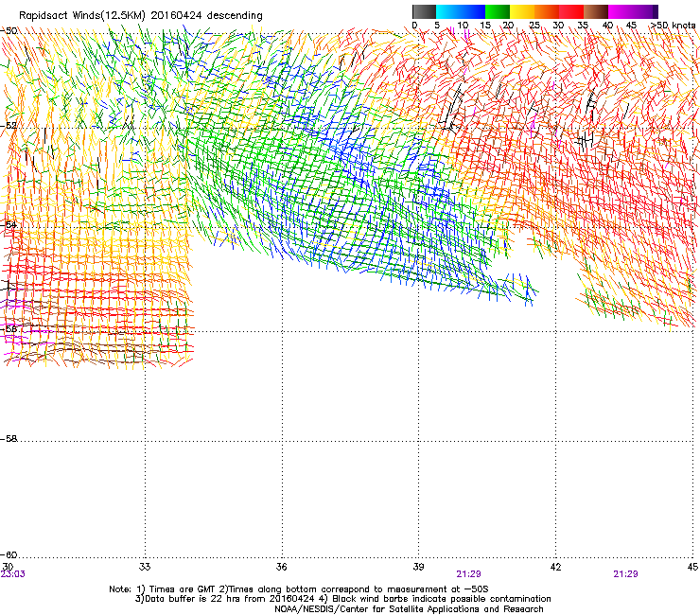Pick the yellow 20-25 knots legend swatch

point(522,11)
